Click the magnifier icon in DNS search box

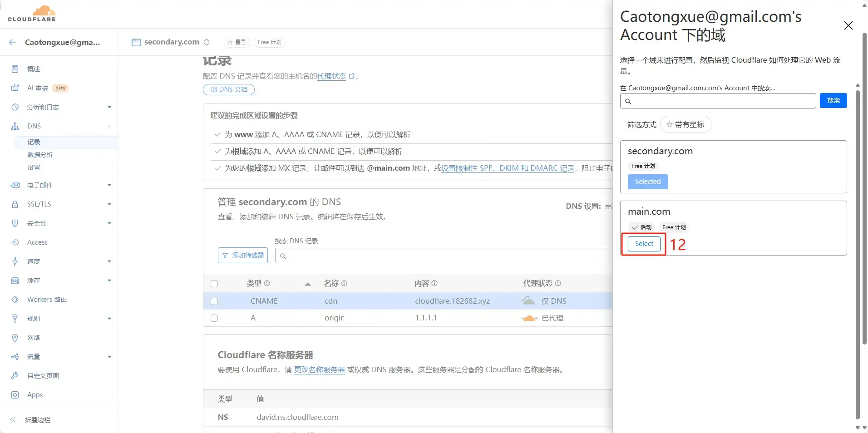pyautogui.click(x=283, y=256)
